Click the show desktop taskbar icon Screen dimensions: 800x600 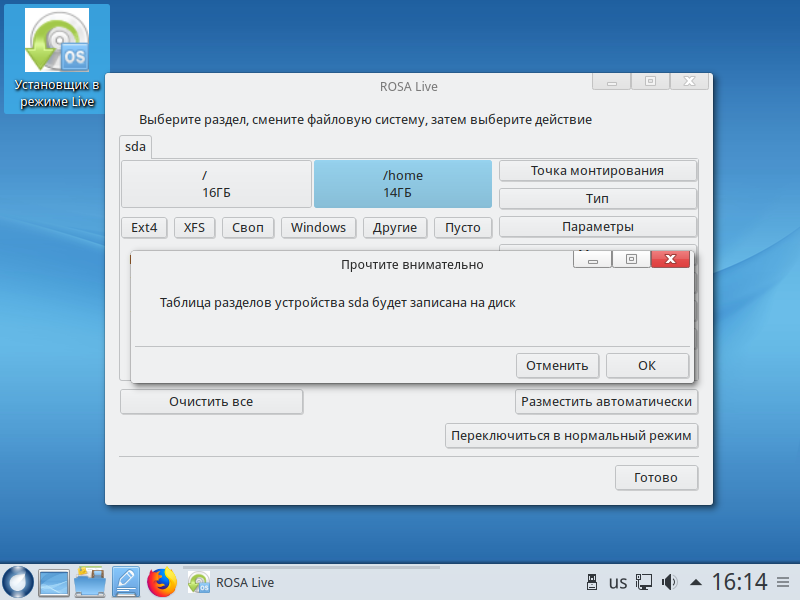[x=54, y=582]
